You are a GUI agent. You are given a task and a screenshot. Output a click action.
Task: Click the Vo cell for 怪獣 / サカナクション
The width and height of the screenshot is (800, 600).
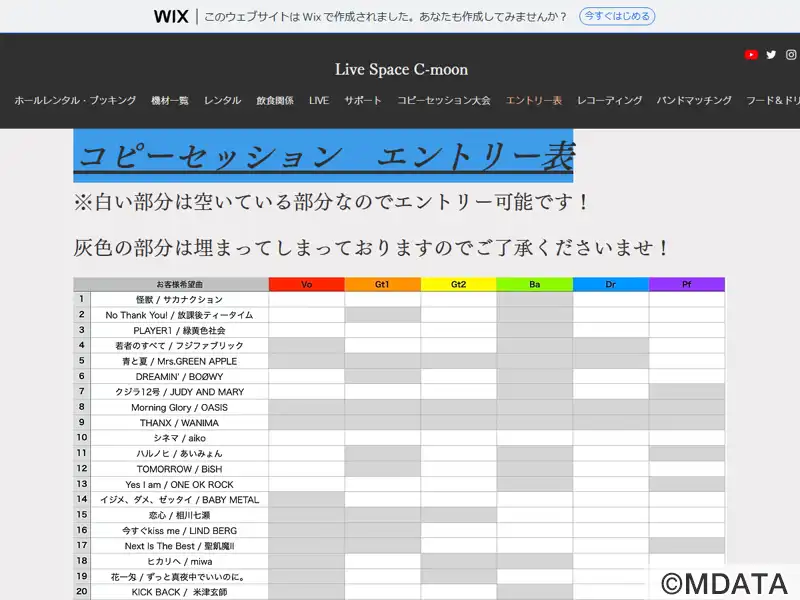pyautogui.click(x=307, y=299)
